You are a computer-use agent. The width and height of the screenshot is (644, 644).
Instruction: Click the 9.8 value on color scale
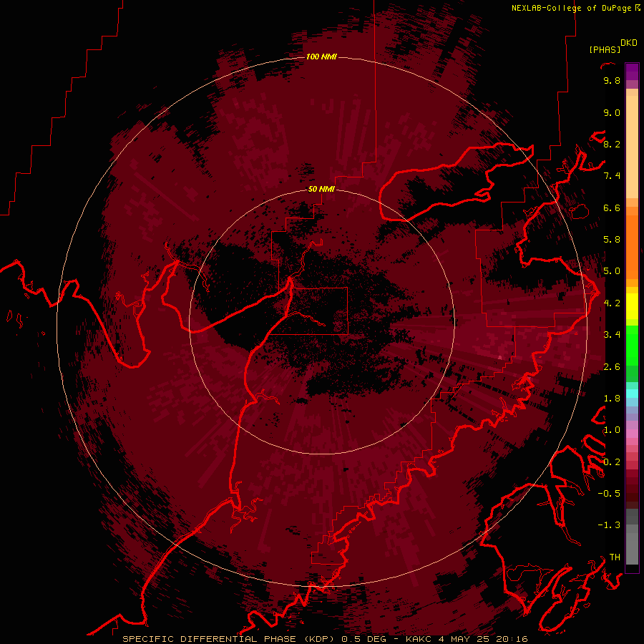tap(612, 81)
